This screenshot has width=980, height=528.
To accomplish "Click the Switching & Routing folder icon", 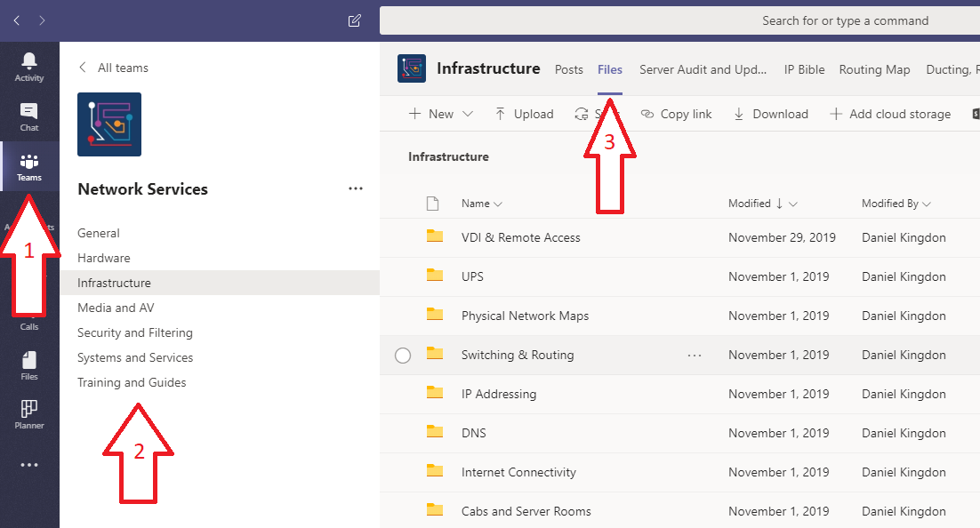I will click(434, 353).
